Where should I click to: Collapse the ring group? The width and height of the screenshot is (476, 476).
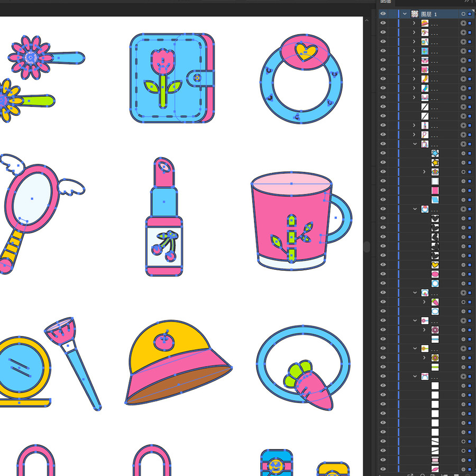coord(415,209)
